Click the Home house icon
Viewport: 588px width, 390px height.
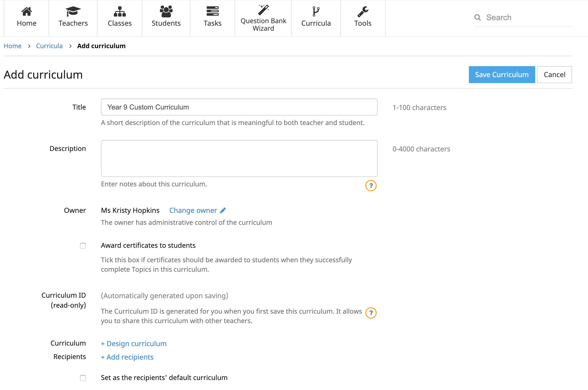point(26,11)
